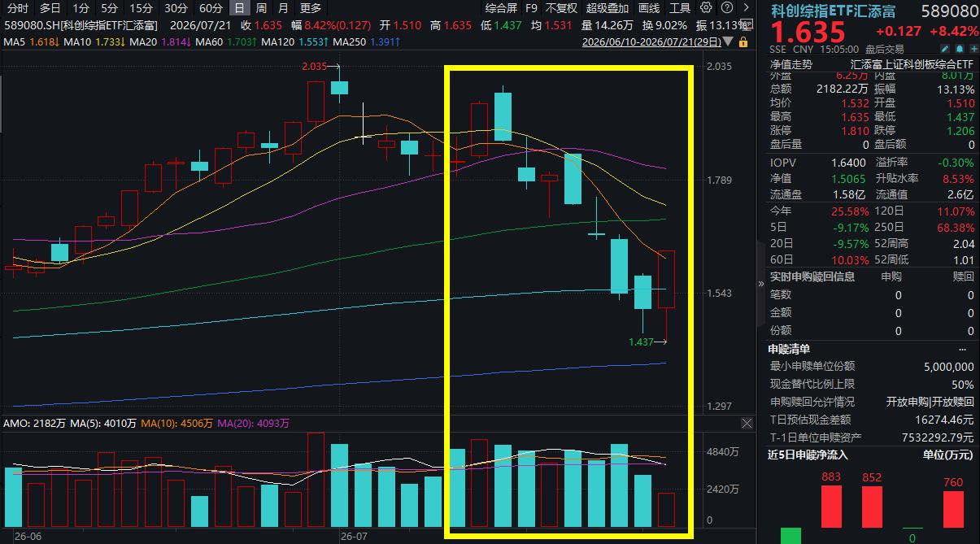Open the date range dropdown triangle
Image resolution: width=980 pixels, height=544 pixels.
tap(728, 41)
